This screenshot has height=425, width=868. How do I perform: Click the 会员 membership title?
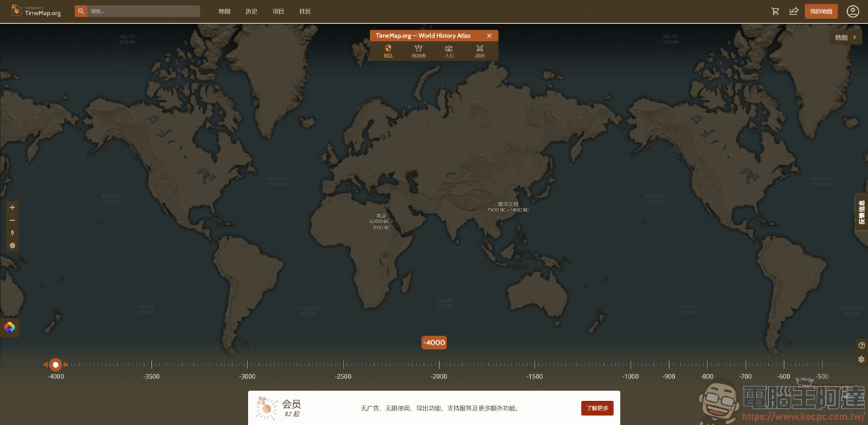(x=292, y=404)
